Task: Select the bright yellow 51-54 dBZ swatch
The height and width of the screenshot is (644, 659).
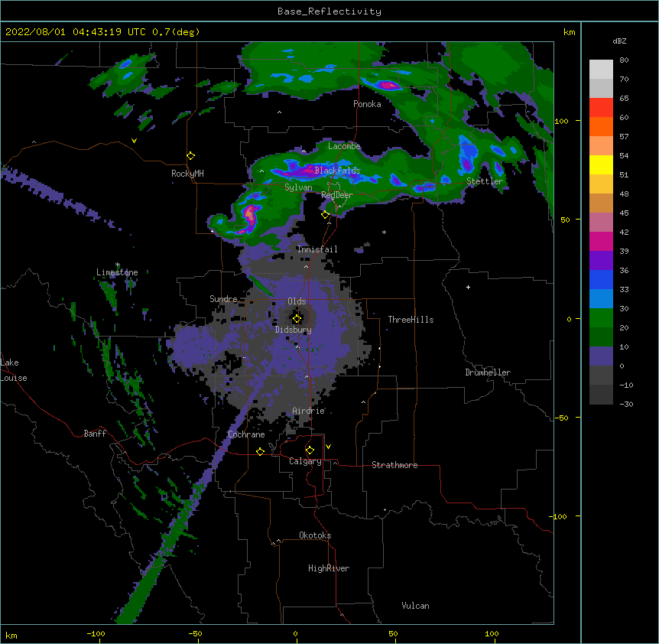Action: tap(601, 164)
